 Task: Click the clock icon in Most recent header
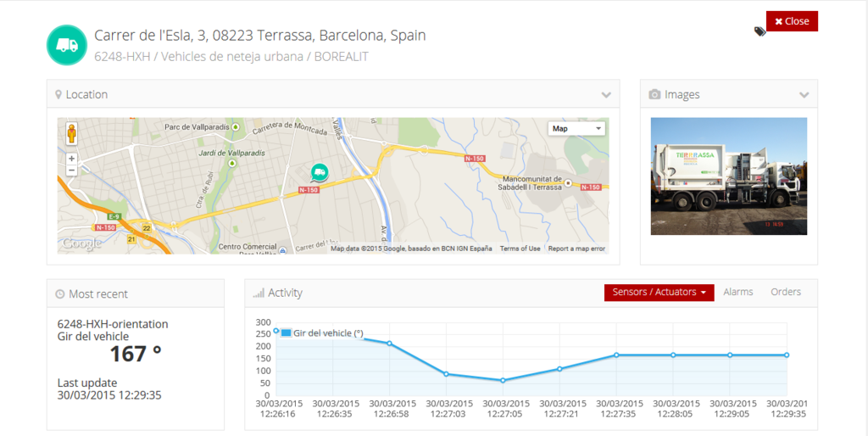60,294
